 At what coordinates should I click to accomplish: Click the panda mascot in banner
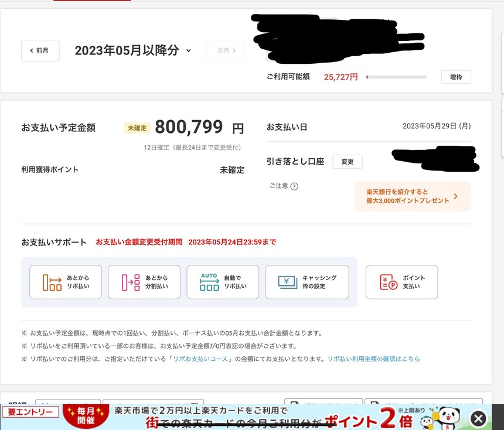[448, 418]
